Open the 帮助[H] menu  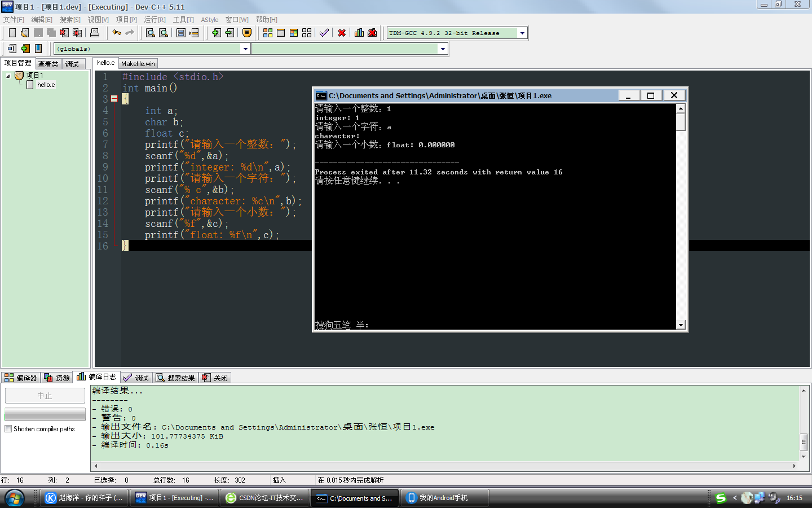(267, 20)
